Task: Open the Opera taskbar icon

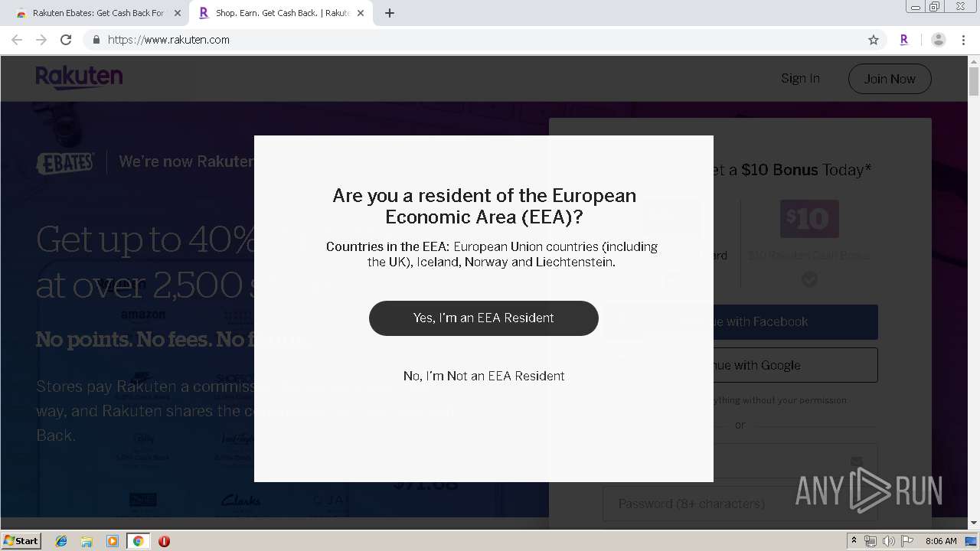Action: 164,541
